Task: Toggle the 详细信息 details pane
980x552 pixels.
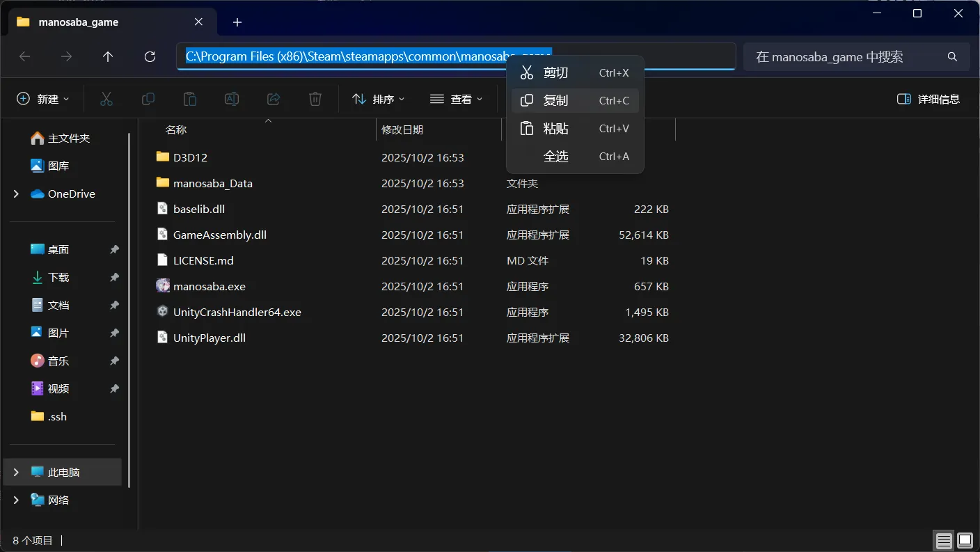Action: coord(928,99)
